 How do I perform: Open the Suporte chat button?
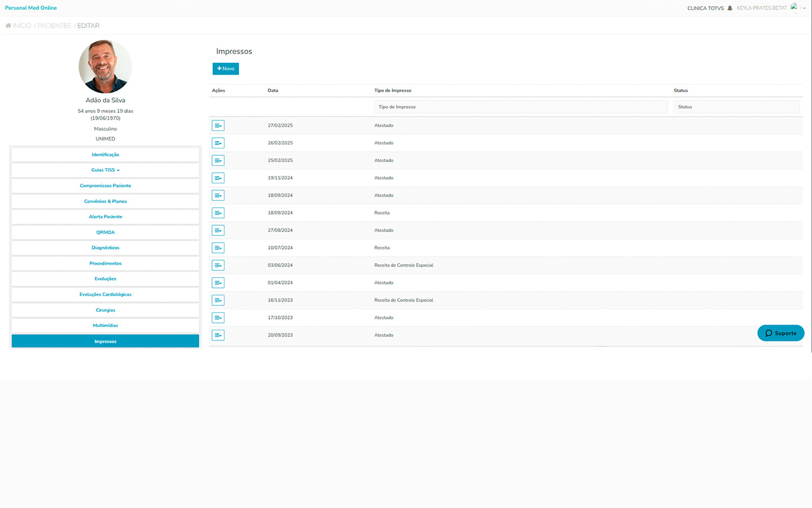[780, 334]
